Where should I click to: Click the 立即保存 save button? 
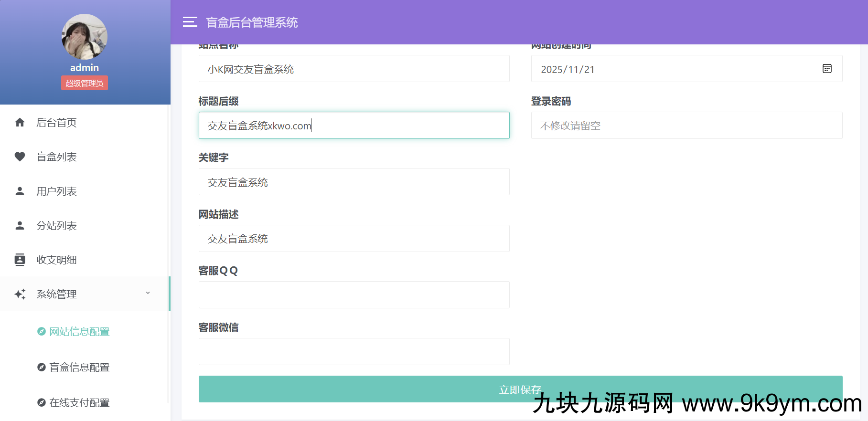click(520, 389)
